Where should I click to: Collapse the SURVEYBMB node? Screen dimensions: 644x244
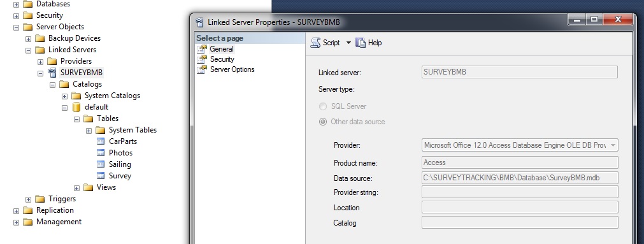pyautogui.click(x=40, y=73)
